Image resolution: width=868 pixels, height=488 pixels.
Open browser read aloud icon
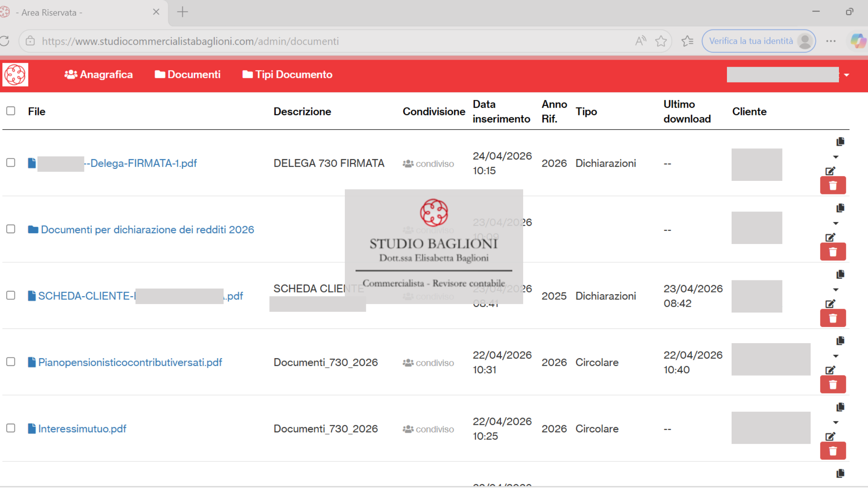coord(641,41)
